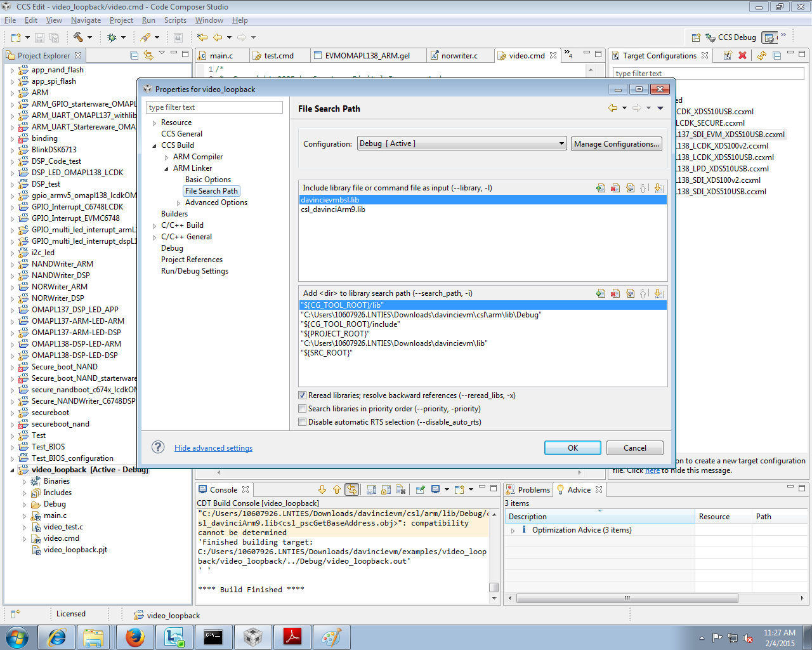Open Paint from the taskbar
The height and width of the screenshot is (650, 812).
coord(331,637)
